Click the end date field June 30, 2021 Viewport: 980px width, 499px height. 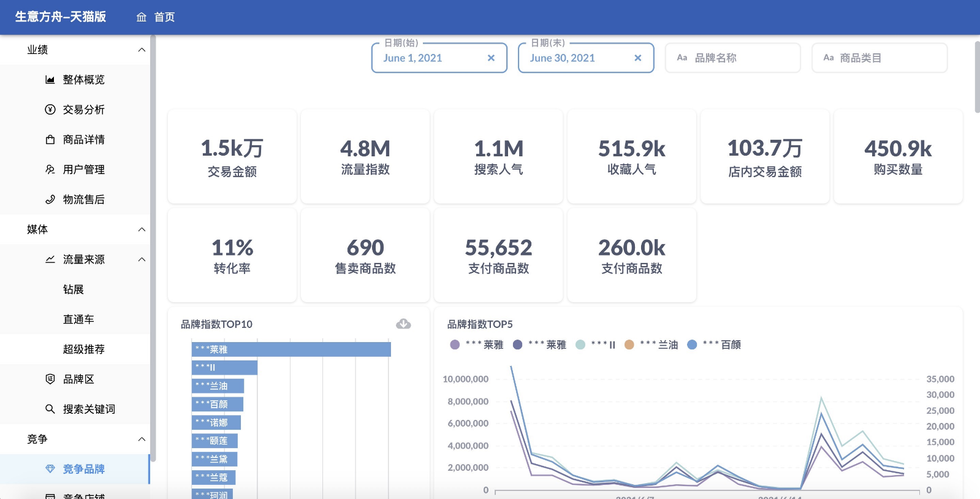point(586,58)
